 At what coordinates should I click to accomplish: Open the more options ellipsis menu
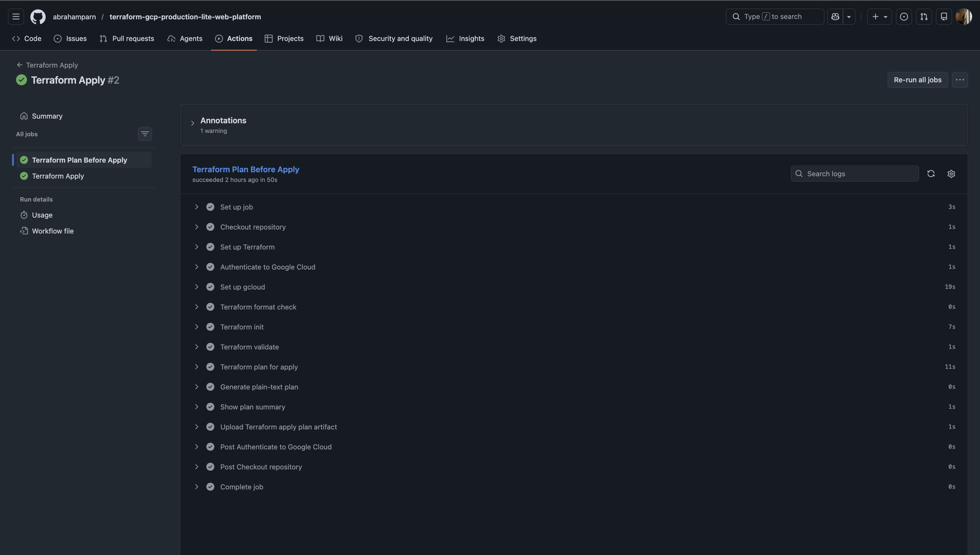(x=960, y=80)
